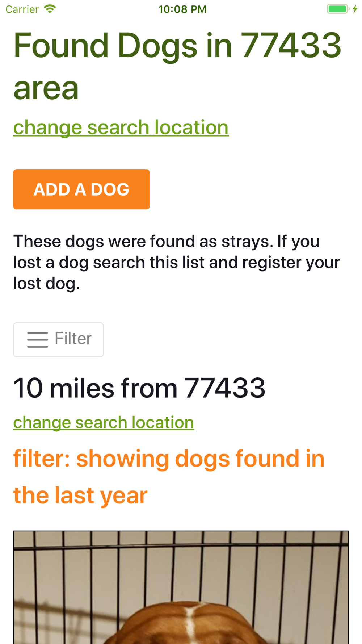Tap the orange filter showing dogs text
This screenshot has width=362, height=644.
[x=169, y=477]
